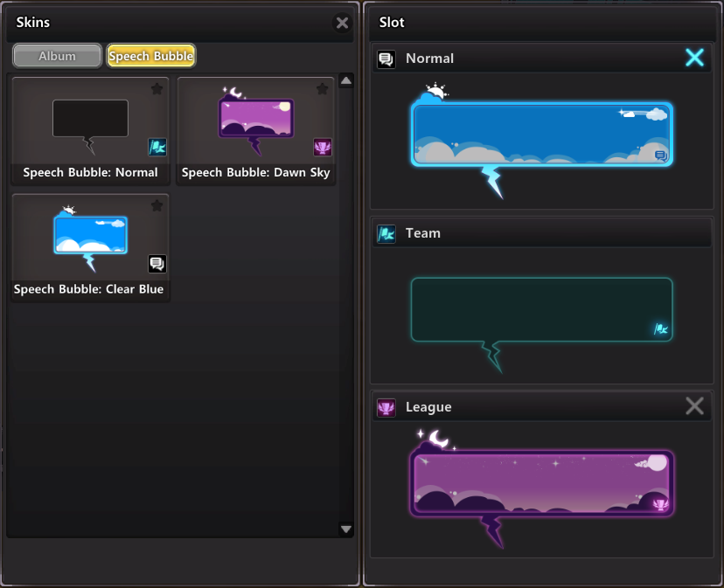
Task: Toggle favorite star on Speech Bubble: Normal
Action: pyautogui.click(x=157, y=88)
